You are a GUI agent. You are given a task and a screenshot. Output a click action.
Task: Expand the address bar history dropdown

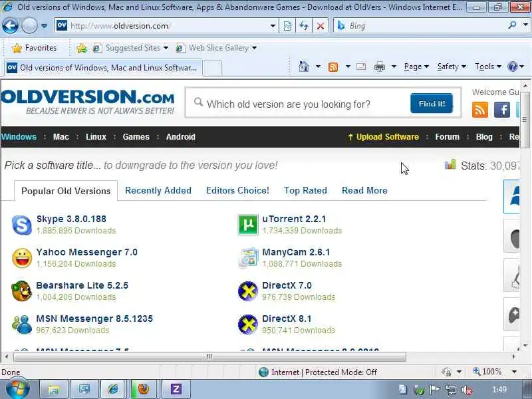[273, 26]
